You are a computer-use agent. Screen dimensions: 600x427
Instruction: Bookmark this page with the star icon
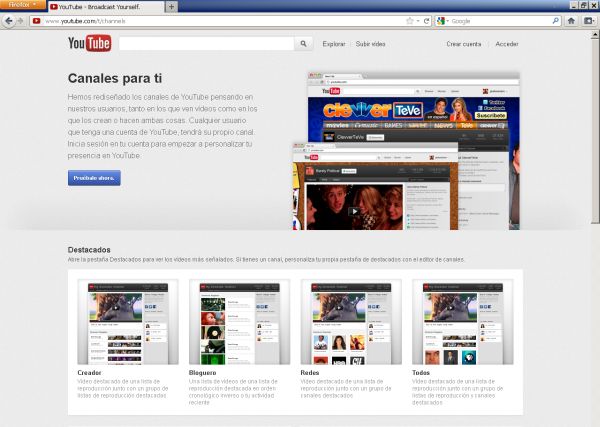pos(409,21)
